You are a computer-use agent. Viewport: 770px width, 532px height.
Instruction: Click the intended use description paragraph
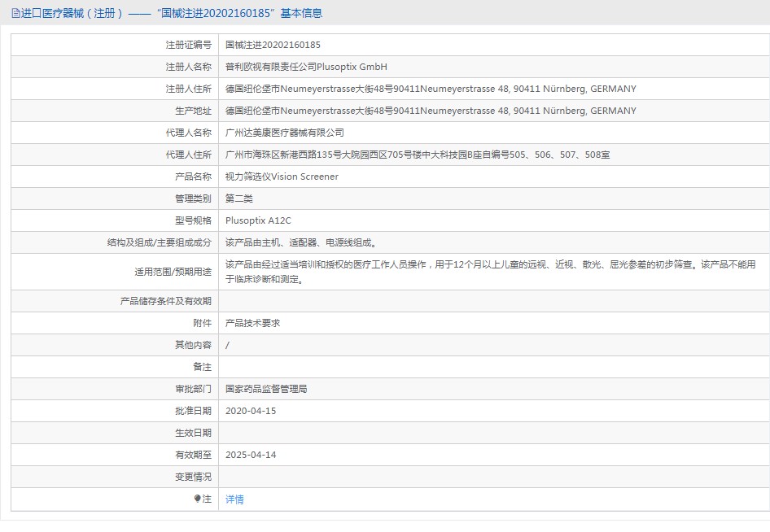490,272
